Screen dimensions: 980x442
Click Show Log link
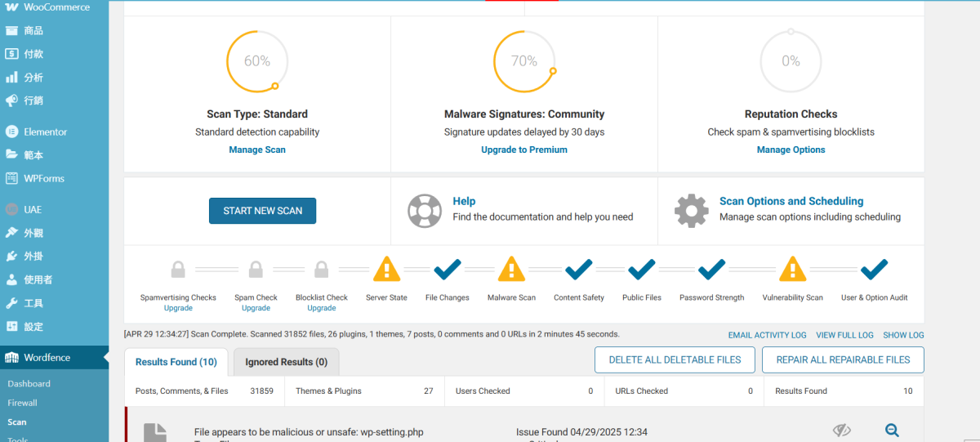[x=904, y=335]
